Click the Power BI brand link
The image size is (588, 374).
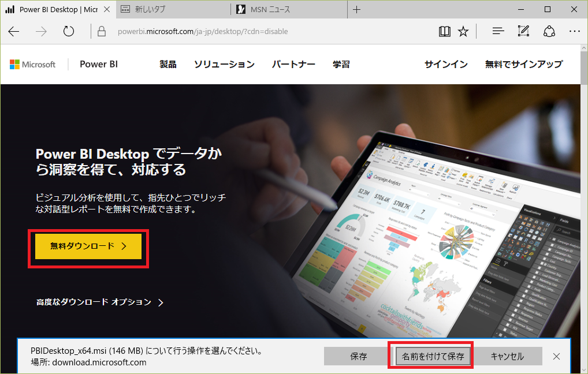click(99, 65)
